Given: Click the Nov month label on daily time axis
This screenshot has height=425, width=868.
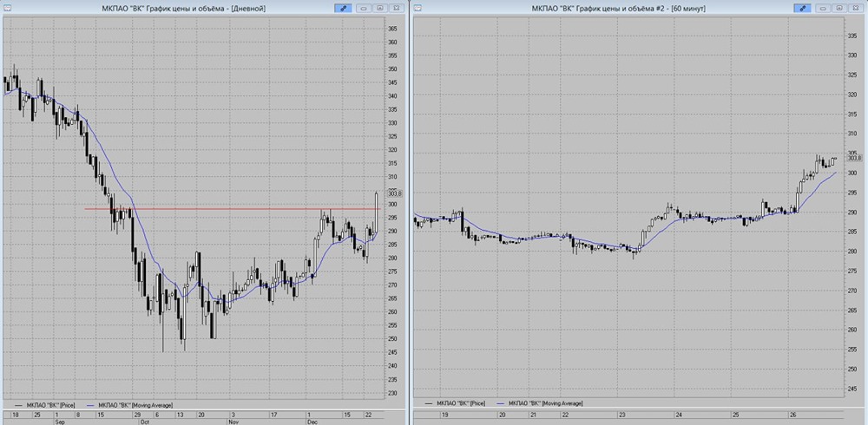Looking at the screenshot, I should click(x=233, y=422).
